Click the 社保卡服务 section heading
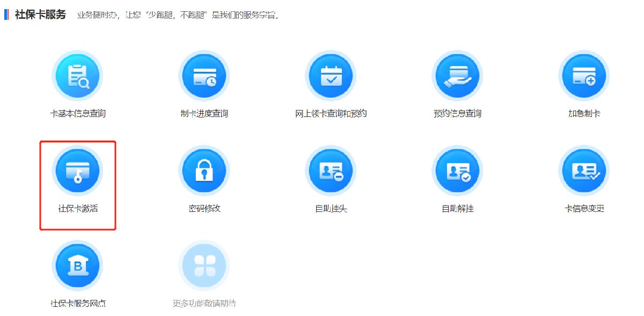Image resolution: width=644 pixels, height=316 pixels. [40, 14]
